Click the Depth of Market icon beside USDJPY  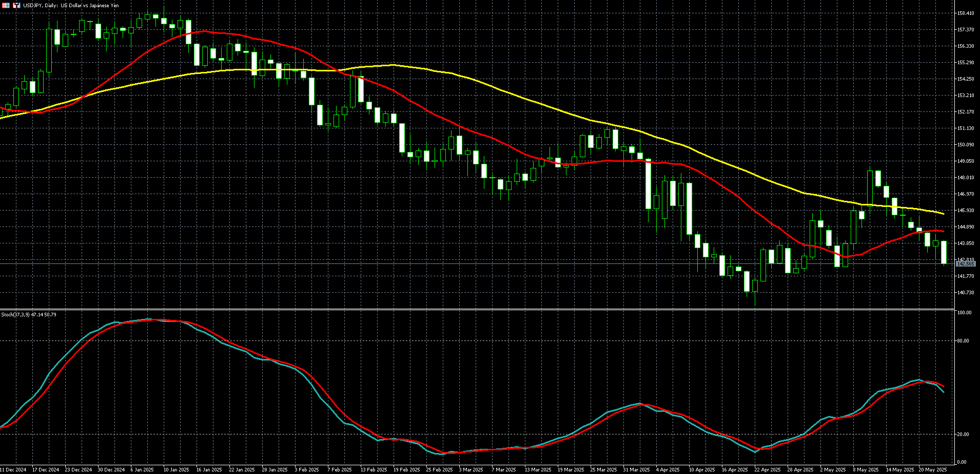[6, 5]
